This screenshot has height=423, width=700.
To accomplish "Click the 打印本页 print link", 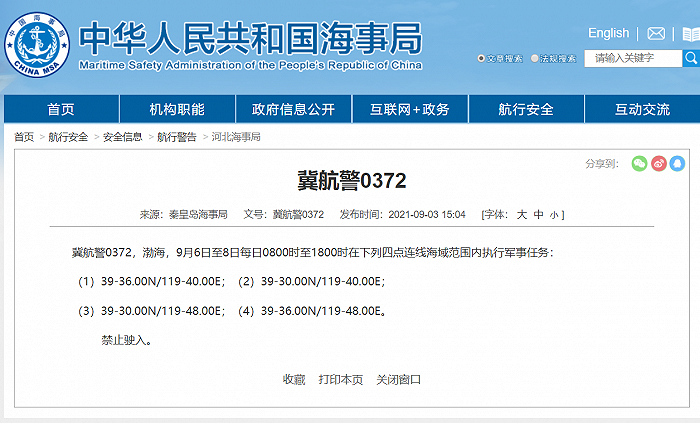I will (341, 380).
